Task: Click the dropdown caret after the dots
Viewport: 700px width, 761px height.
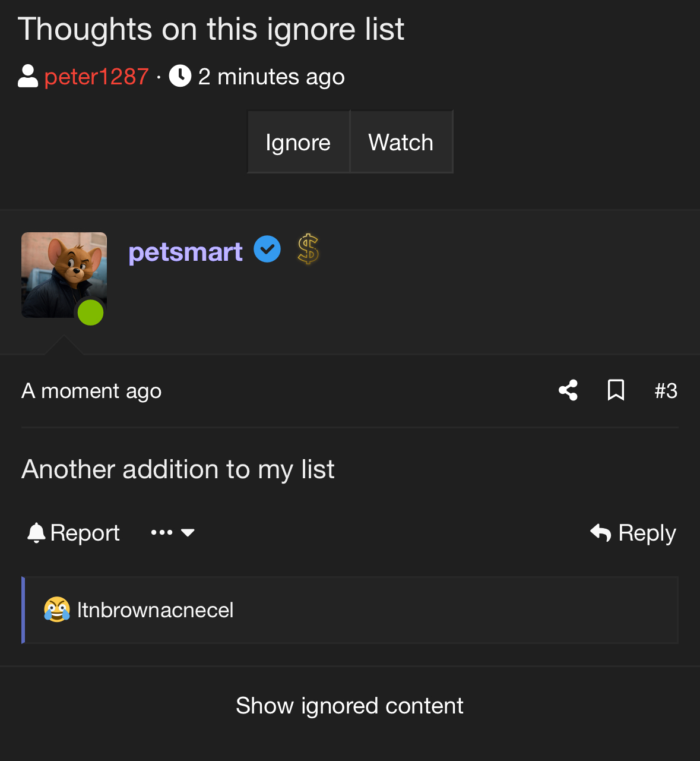Action: [x=188, y=533]
